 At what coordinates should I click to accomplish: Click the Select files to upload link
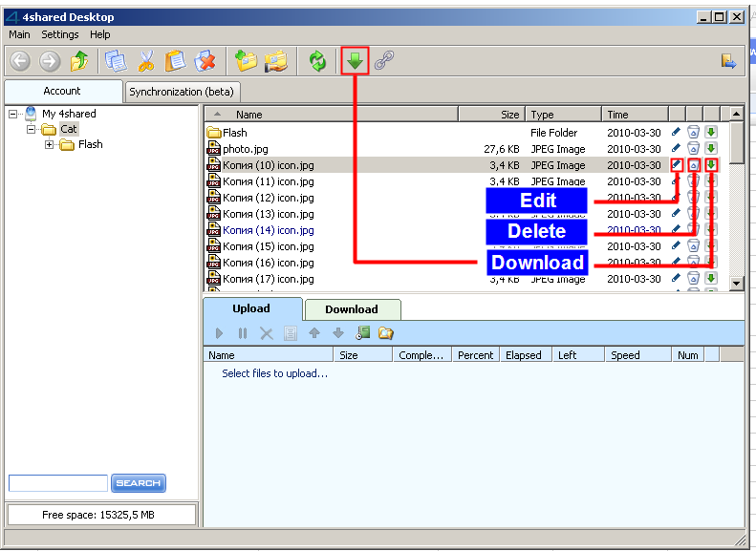[275, 373]
